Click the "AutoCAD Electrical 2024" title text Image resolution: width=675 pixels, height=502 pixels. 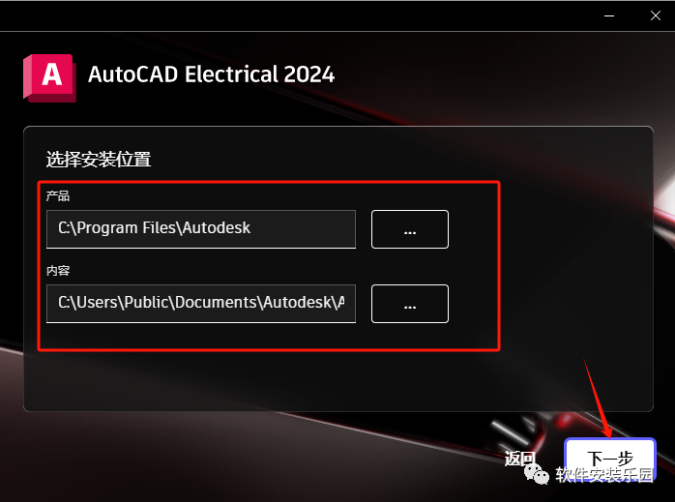coord(211,74)
